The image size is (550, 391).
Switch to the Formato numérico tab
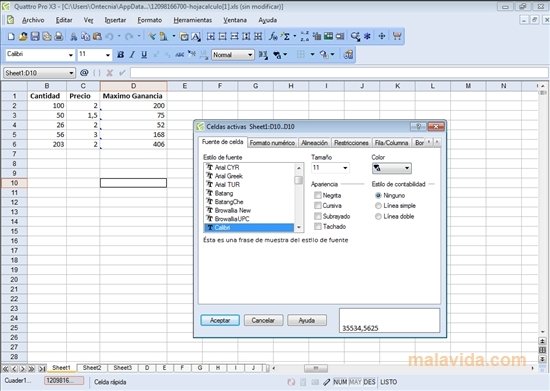coord(272,143)
